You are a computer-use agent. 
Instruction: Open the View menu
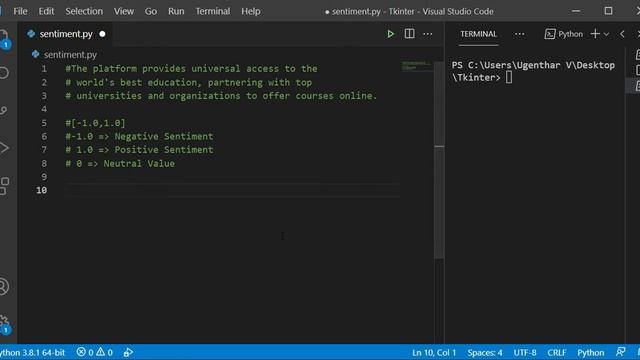click(x=124, y=11)
